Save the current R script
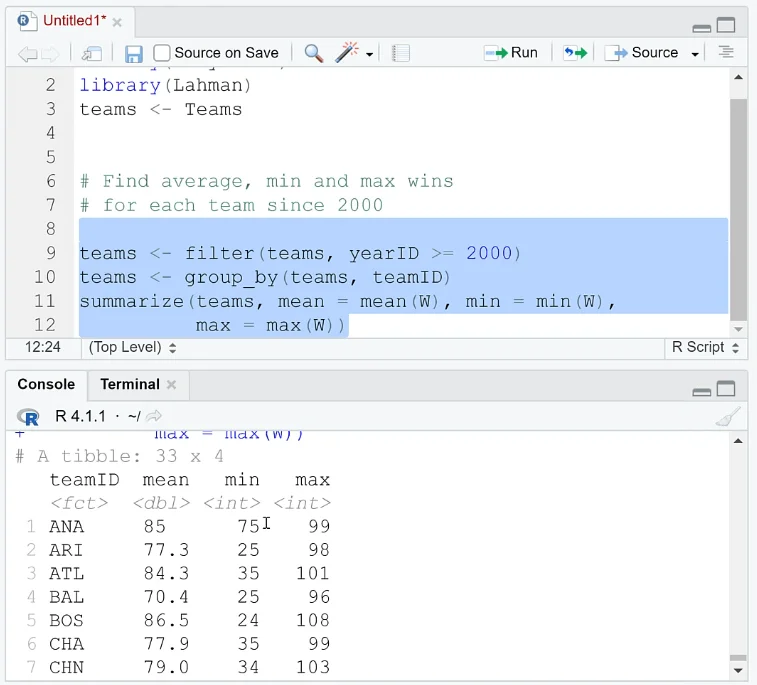Image resolution: width=757 pixels, height=685 pixels. 133,53
